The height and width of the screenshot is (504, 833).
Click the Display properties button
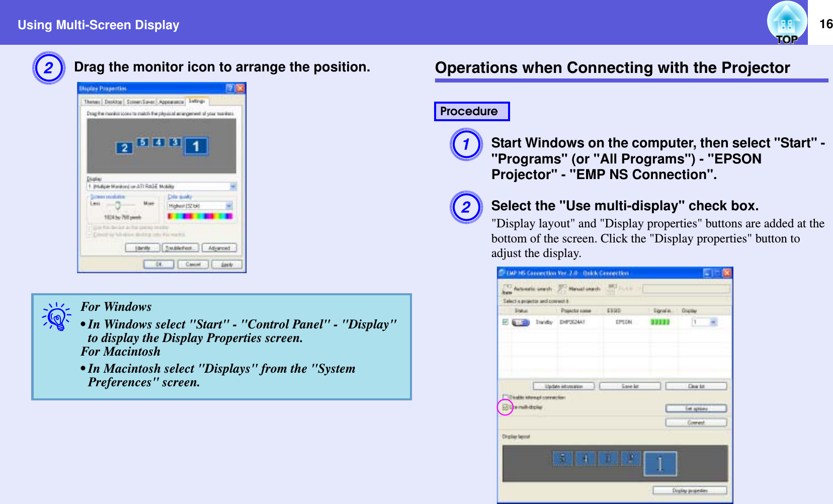coord(690,490)
